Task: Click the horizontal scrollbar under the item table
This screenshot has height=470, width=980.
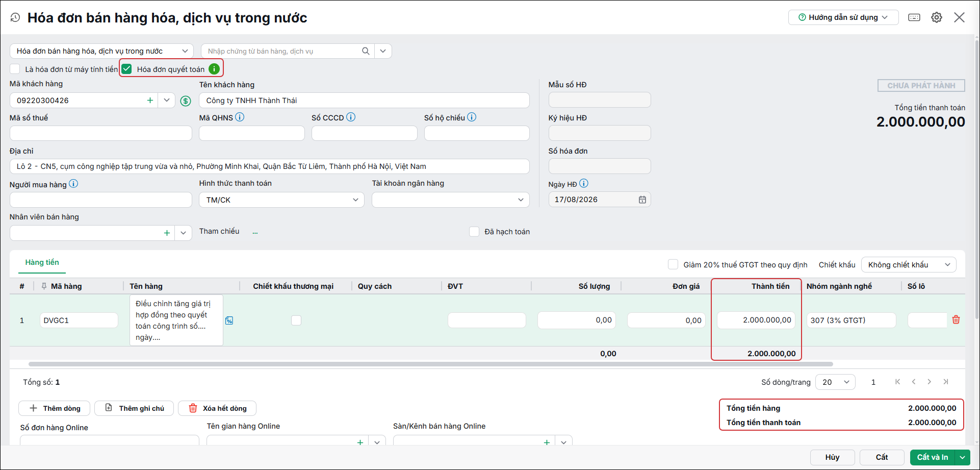Action: tap(431, 364)
